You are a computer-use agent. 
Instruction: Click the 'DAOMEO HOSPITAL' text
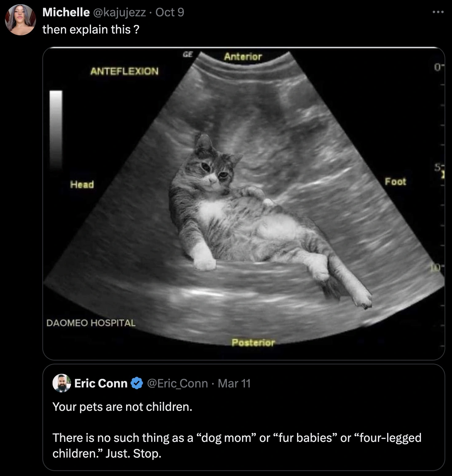click(x=91, y=323)
